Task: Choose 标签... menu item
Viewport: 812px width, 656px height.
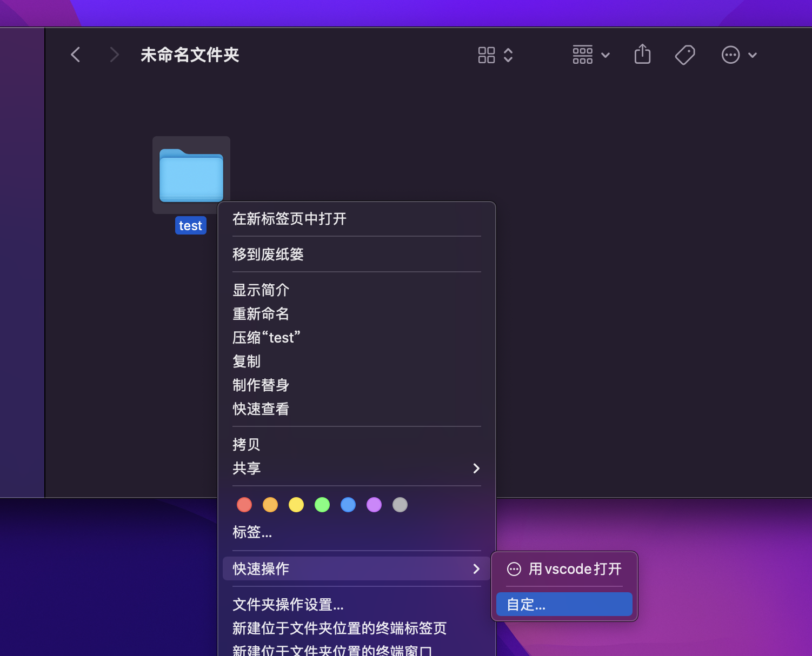Action: coord(356,532)
